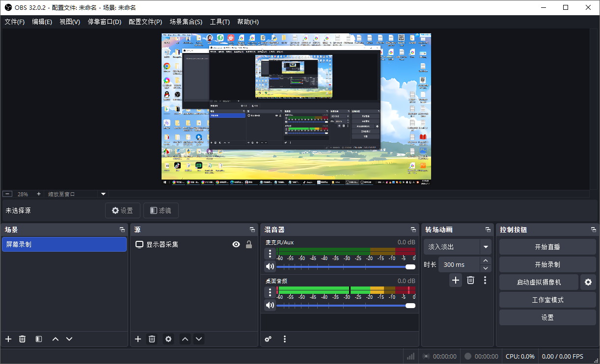Click the source 设置 button under preview
Screen dimensions: 600x364
[x=123, y=210]
